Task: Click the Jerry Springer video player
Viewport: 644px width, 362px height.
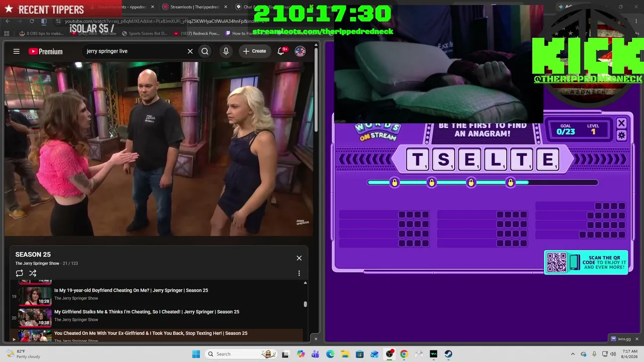Action: (159, 149)
